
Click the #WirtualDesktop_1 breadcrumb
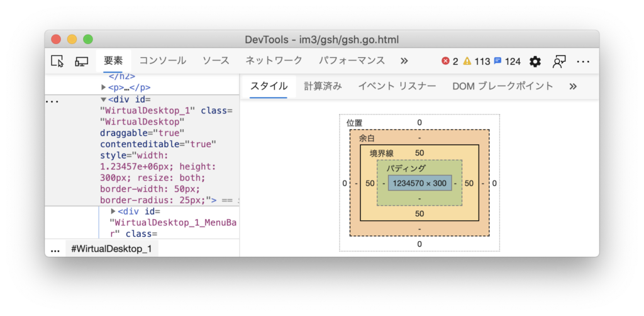111,249
